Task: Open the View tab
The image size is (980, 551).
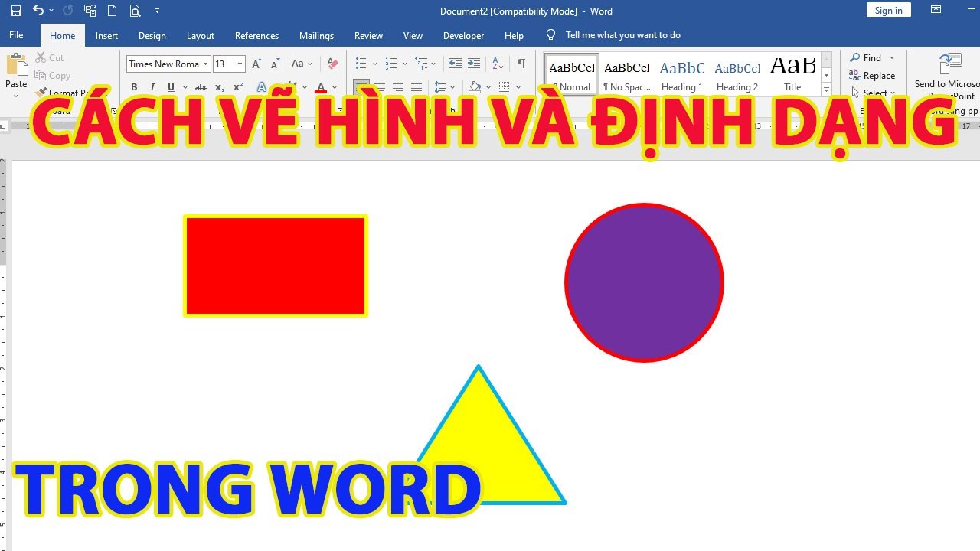Action: [413, 35]
